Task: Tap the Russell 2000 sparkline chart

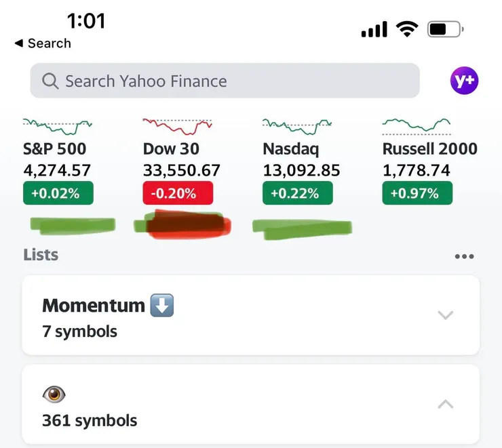Action: (x=416, y=125)
